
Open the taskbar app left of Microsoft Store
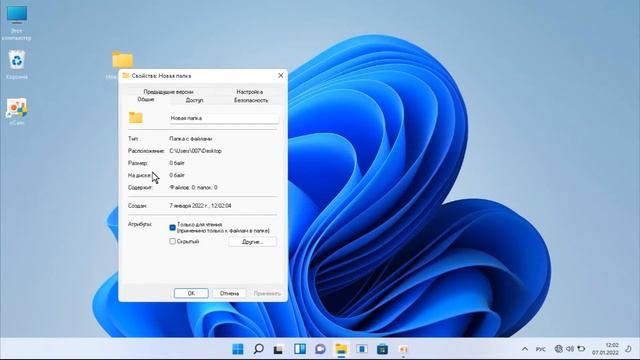coord(362,349)
